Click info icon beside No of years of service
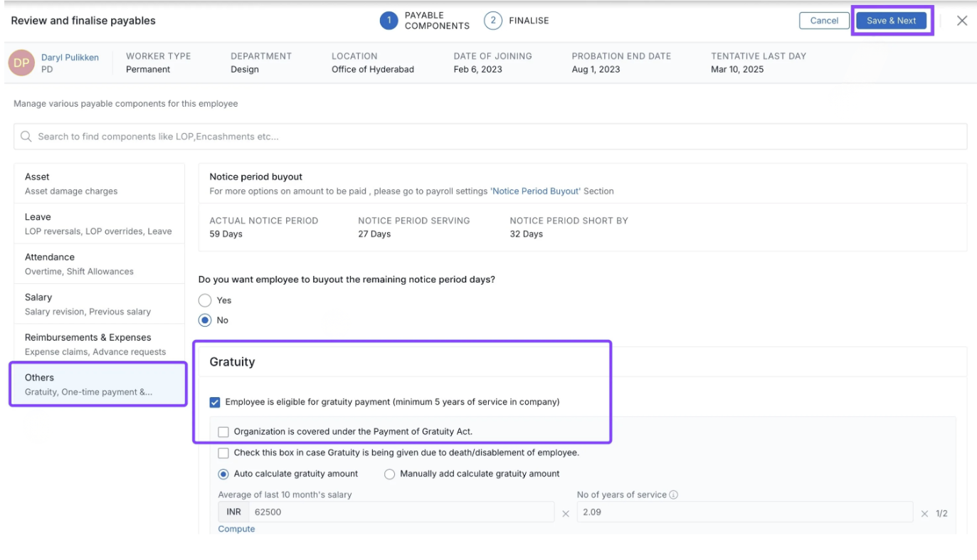This screenshot has width=977, height=560. [x=673, y=495]
